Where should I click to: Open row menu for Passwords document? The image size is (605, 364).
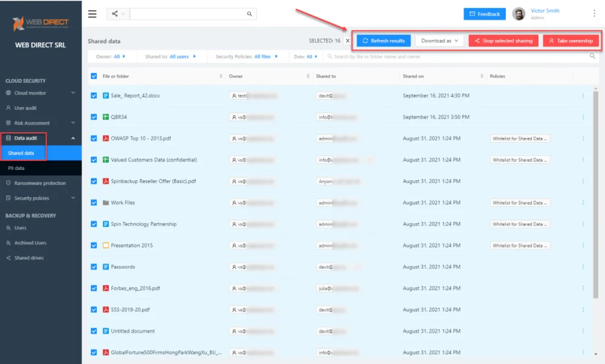(583, 267)
